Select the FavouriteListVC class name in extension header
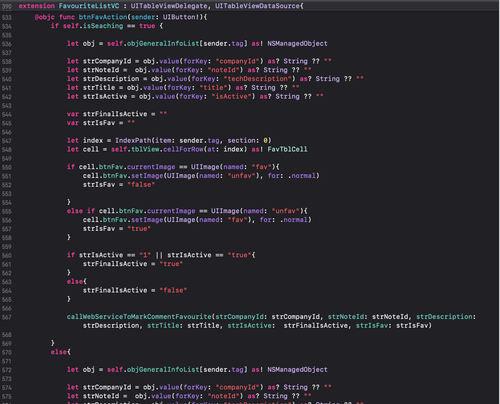Viewport: 500px width, 404px height. tap(89, 6)
